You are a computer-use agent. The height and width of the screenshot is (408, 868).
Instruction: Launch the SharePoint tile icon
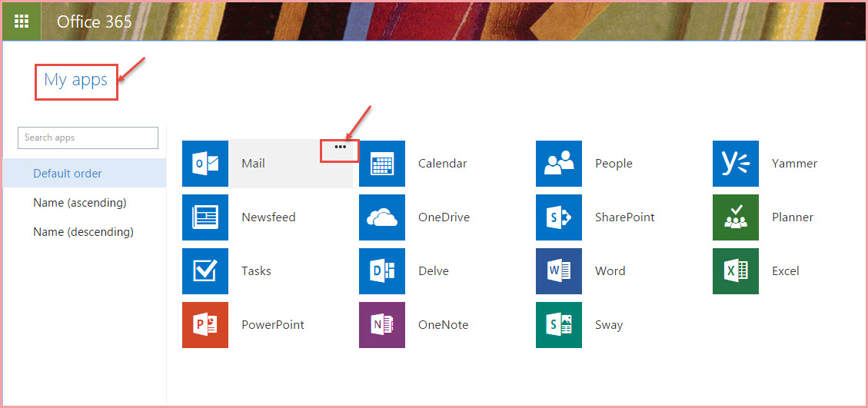coord(559,217)
